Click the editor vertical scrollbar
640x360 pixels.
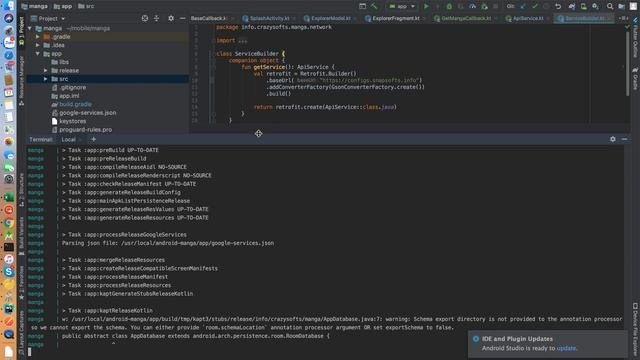click(628, 63)
